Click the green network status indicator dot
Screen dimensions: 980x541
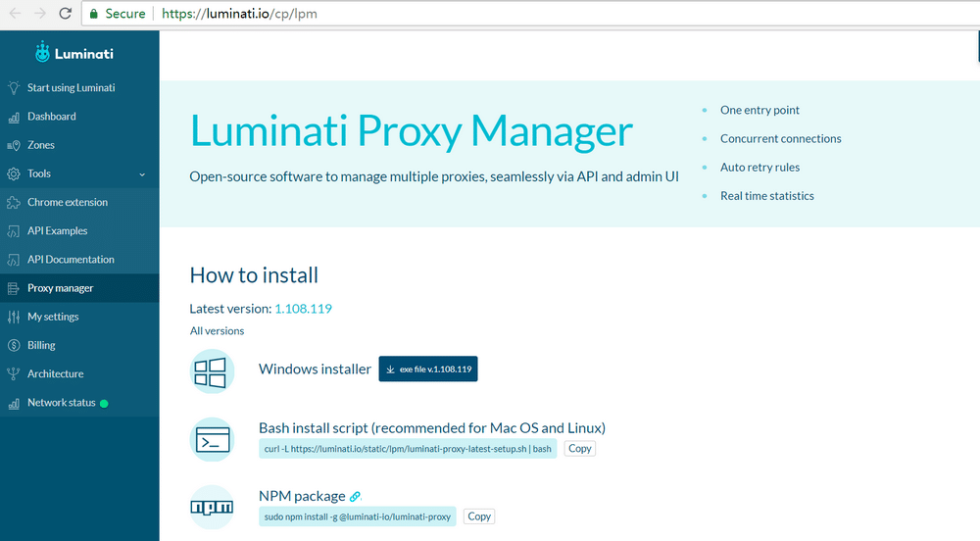tap(104, 404)
